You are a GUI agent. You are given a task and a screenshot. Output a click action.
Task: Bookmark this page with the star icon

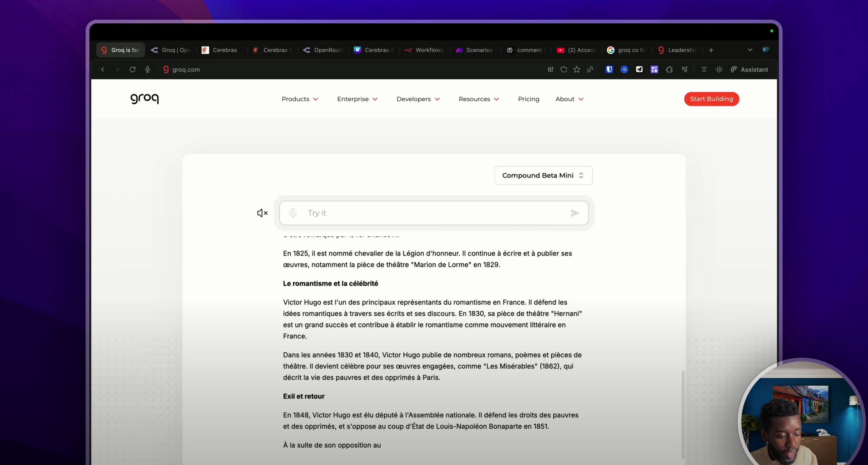577,70
